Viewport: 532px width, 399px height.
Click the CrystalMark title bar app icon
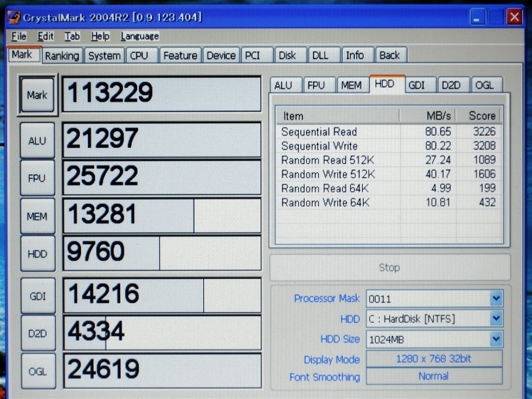click(x=14, y=17)
